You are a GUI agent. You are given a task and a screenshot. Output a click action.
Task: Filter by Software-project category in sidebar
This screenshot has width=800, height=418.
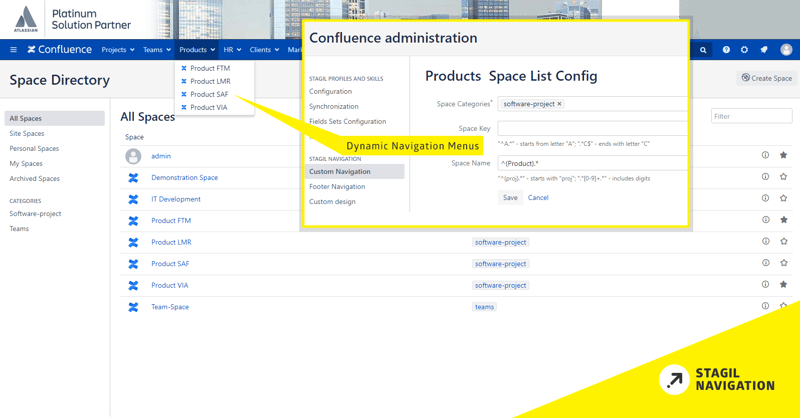(x=35, y=214)
